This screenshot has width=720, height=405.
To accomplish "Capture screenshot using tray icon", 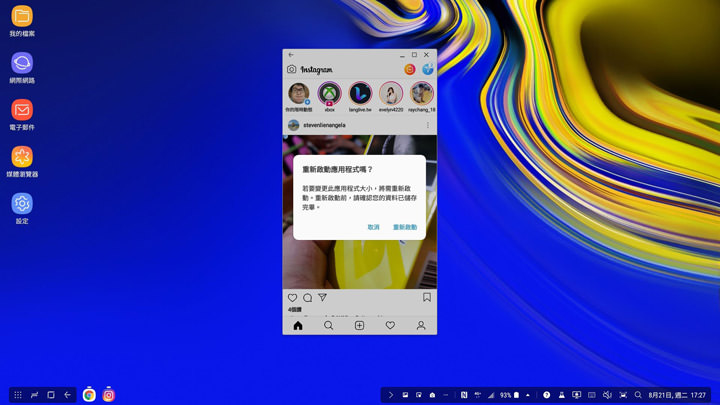I will point(623,395).
